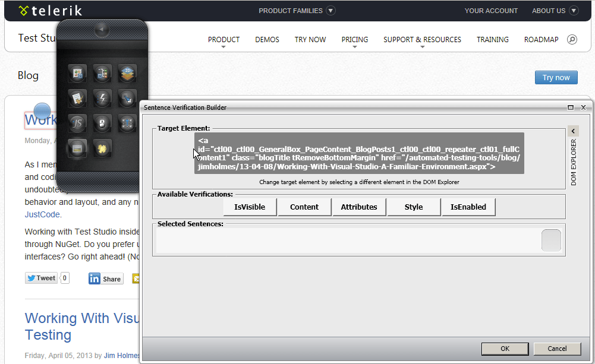Add the Style verification

[x=414, y=207]
